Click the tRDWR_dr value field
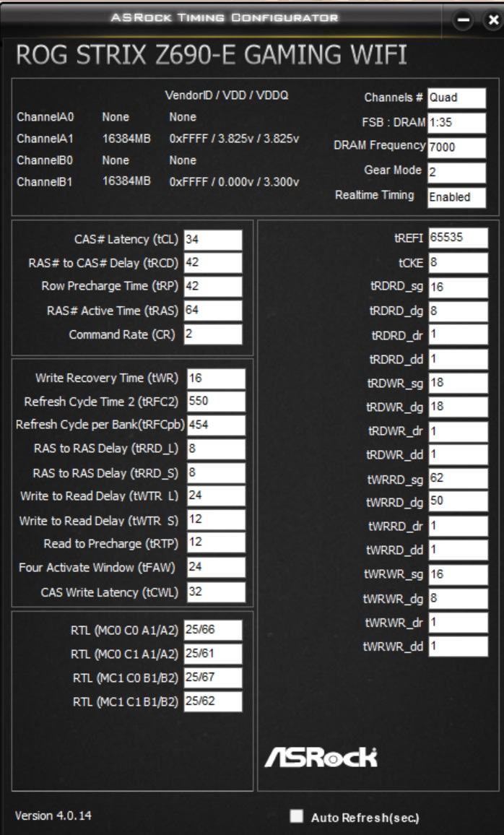Viewport: 504px width, 835px height. (x=458, y=431)
